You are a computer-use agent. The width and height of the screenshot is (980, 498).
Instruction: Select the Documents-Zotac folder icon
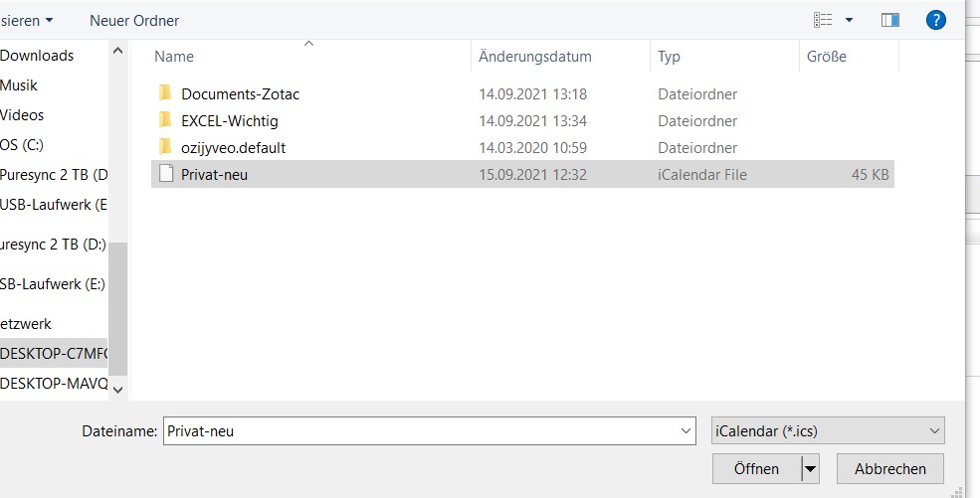tap(165, 93)
